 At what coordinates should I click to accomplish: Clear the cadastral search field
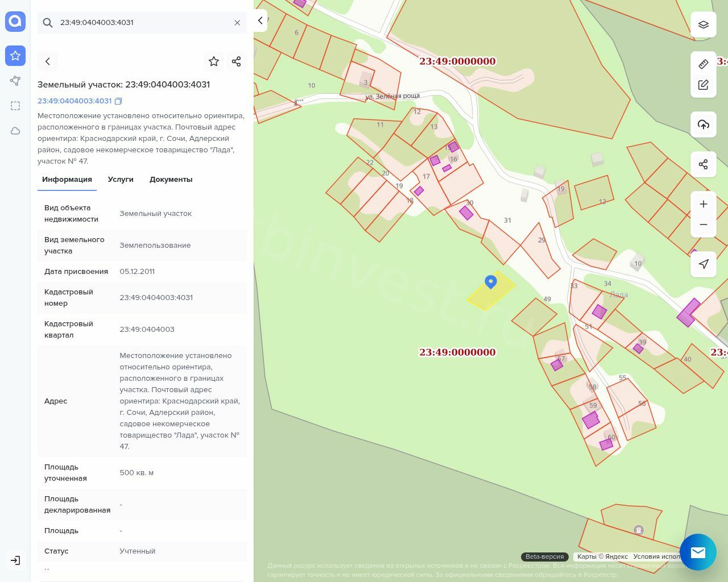(x=237, y=23)
